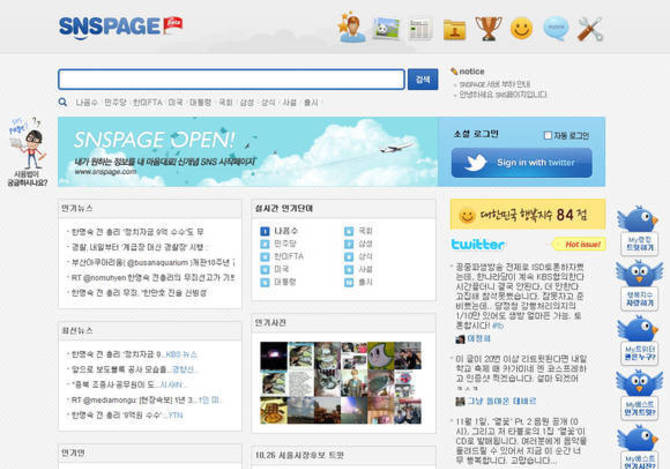Open the second notice item starting 안녕하세요
The height and width of the screenshot is (469, 670).
click(x=502, y=94)
